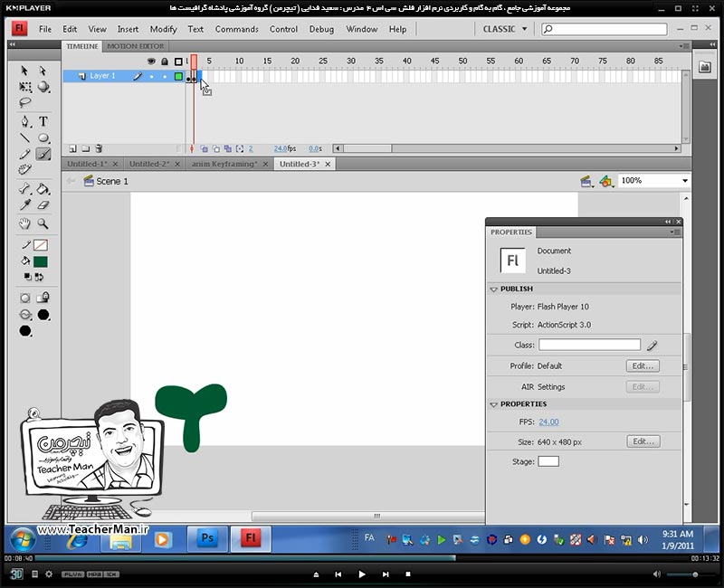Open the Edit Scene icon menu
Screen dimensions: 724x588
click(586, 182)
